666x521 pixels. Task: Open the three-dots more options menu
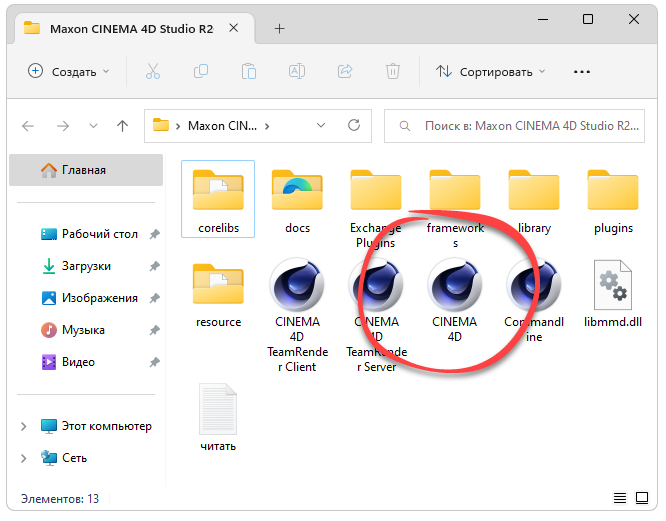coord(581,72)
